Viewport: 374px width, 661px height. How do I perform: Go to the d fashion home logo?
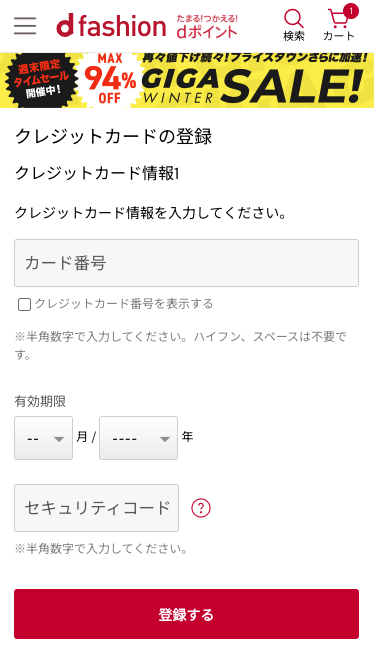tap(111, 25)
